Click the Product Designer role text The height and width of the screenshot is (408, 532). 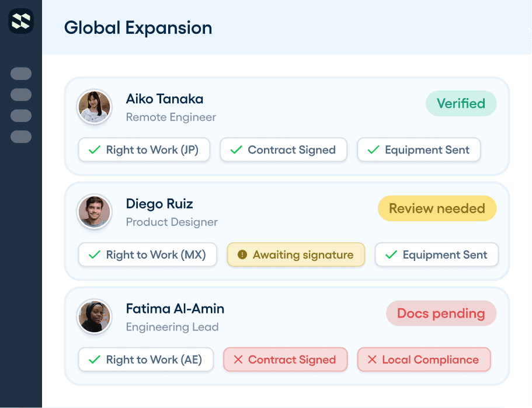coord(172,222)
